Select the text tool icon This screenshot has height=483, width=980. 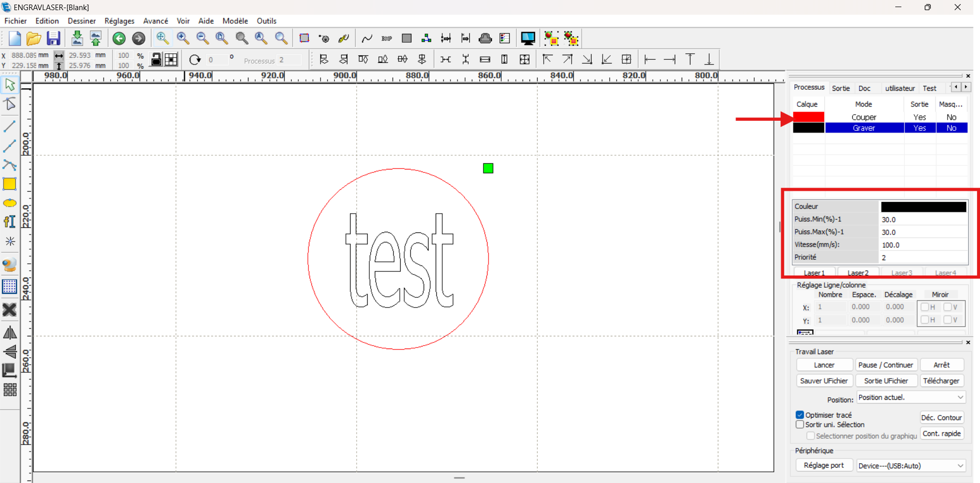(10, 222)
